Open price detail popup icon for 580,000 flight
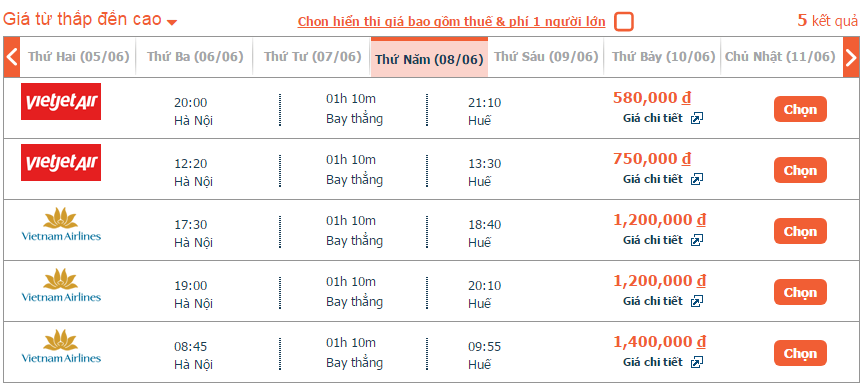The width and height of the screenshot is (865, 387). click(697, 118)
